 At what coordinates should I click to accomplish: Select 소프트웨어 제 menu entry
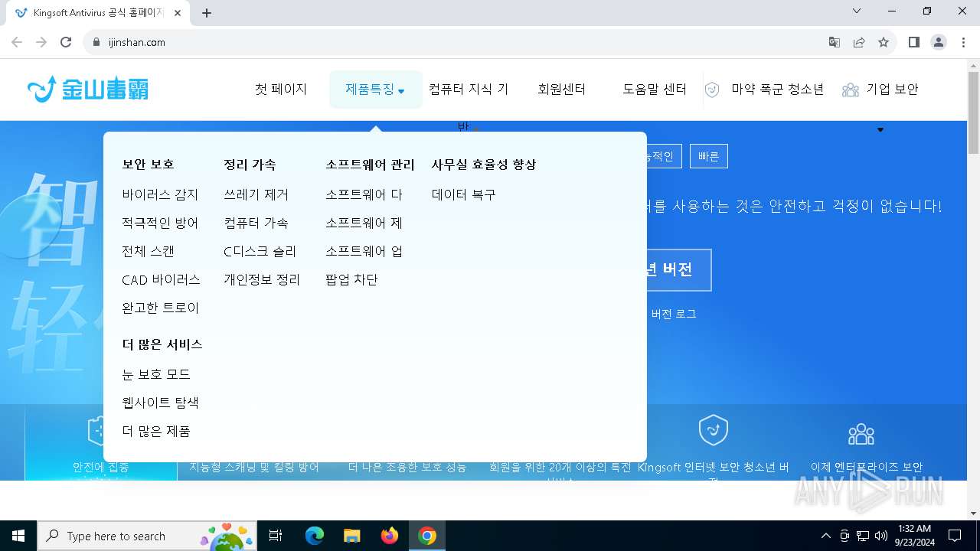click(364, 223)
